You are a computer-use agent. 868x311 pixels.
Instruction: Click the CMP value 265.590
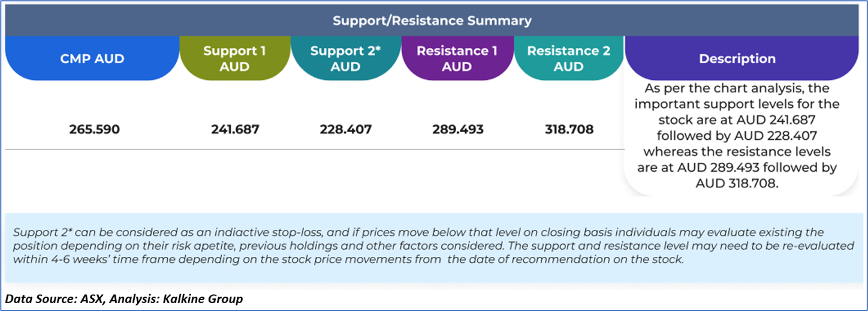(x=94, y=129)
